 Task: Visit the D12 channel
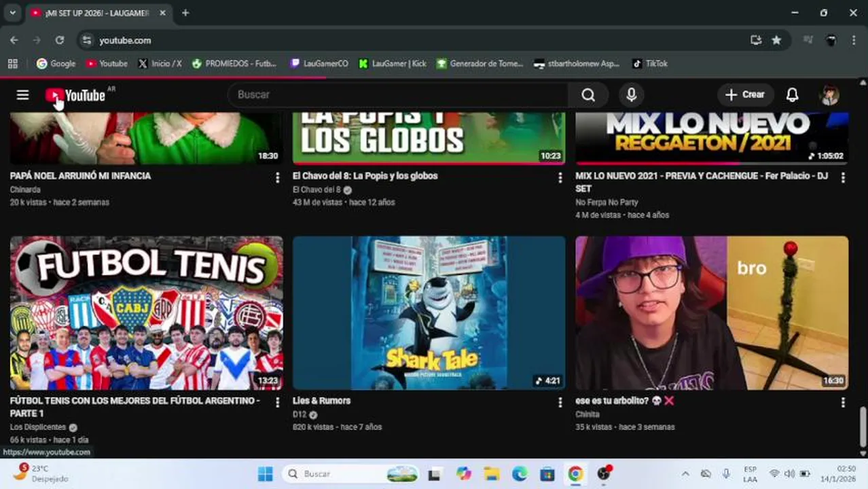pos(300,414)
